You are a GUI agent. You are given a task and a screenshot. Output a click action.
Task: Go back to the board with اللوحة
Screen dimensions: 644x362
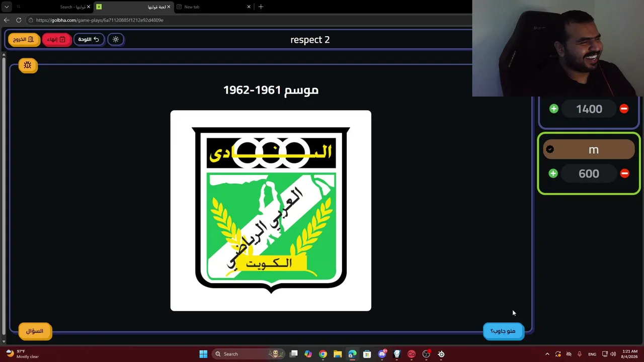89,39
